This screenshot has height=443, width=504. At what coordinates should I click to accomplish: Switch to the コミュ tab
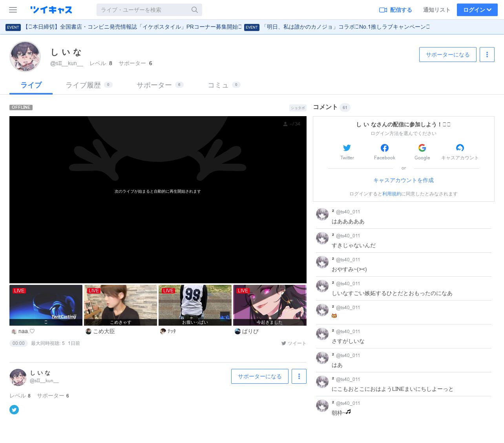tap(224, 85)
